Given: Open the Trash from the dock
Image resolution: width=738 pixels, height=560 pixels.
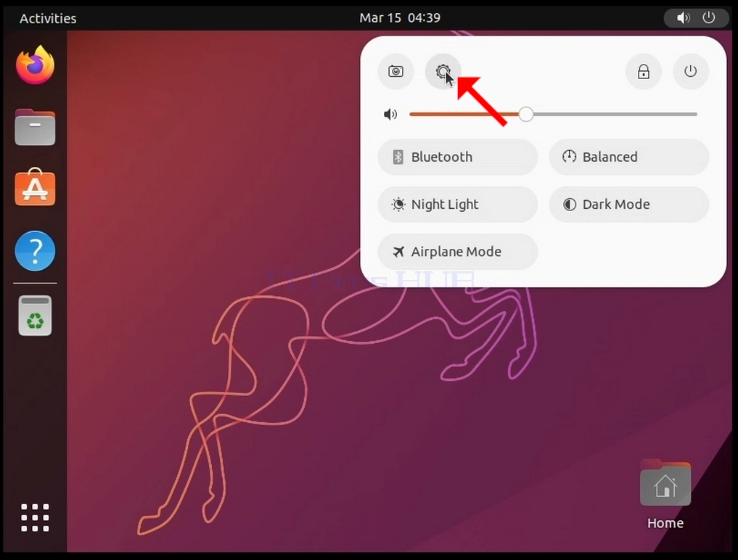Looking at the screenshot, I should coord(36,316).
